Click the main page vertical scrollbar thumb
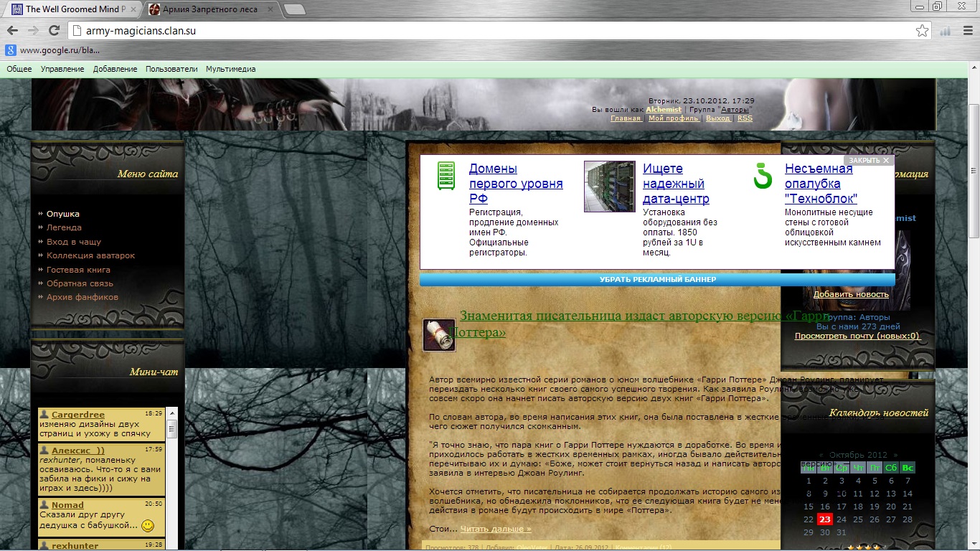980x551 pixels. [974, 170]
